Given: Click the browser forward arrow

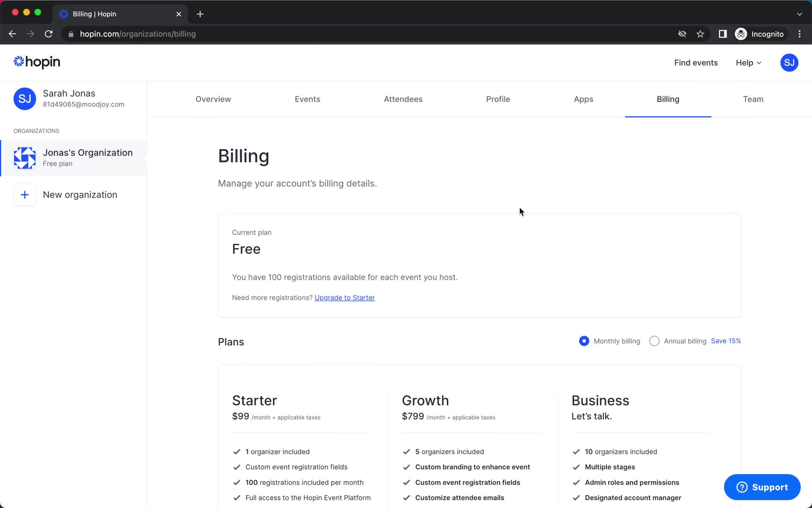Looking at the screenshot, I should 30,34.
